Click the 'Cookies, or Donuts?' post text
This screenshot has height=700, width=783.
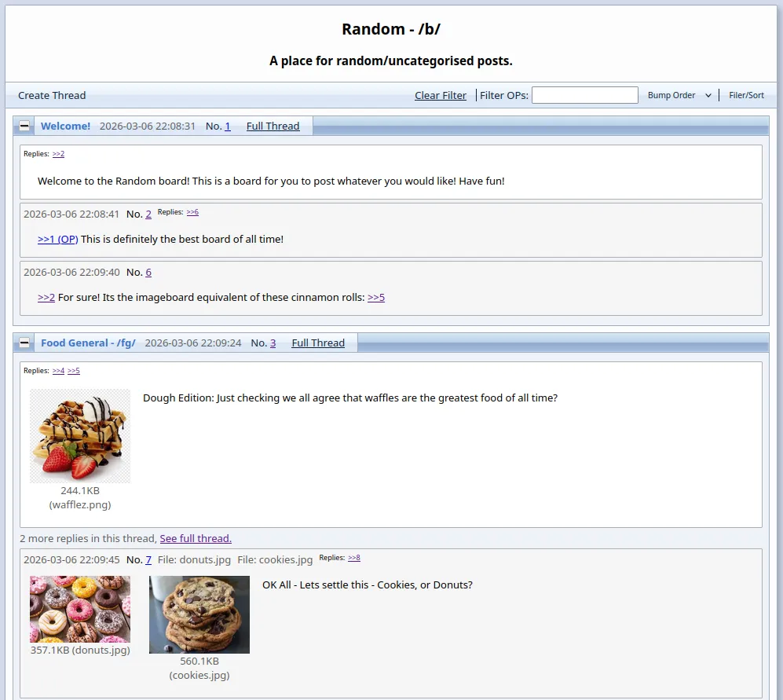[x=368, y=585]
